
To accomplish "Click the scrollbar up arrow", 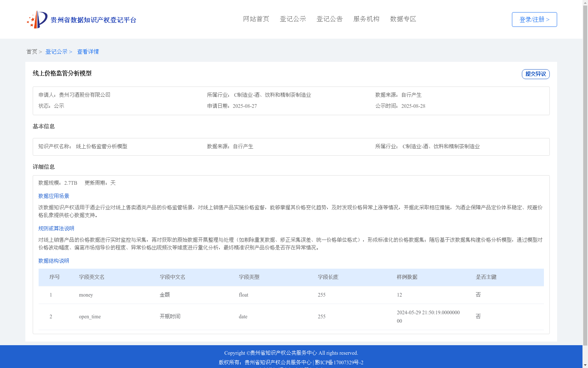I will (585, 3).
